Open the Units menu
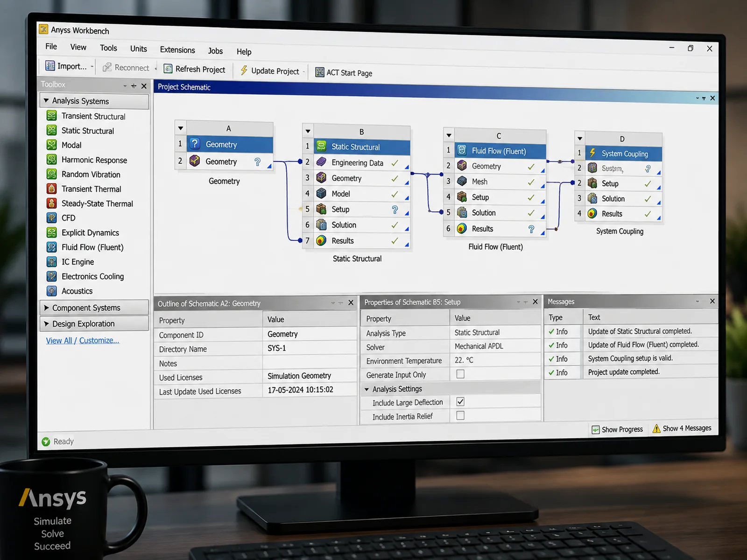This screenshot has width=747, height=560. click(x=138, y=49)
